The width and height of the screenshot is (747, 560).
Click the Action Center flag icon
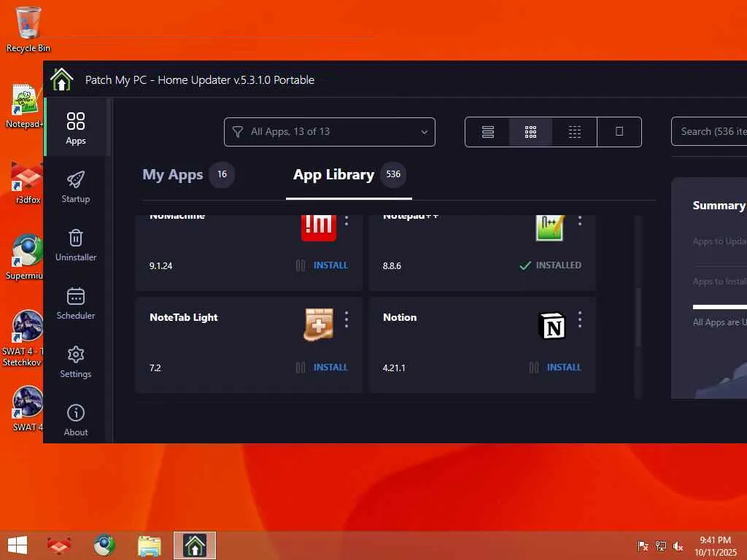(x=643, y=546)
